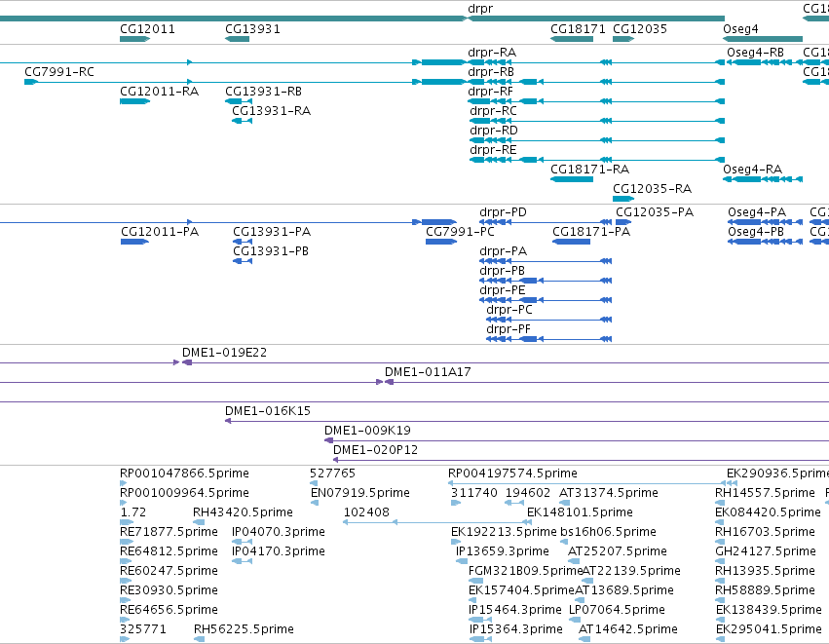Open the RP001009964.5prime EST label

pyautogui.click(x=184, y=493)
